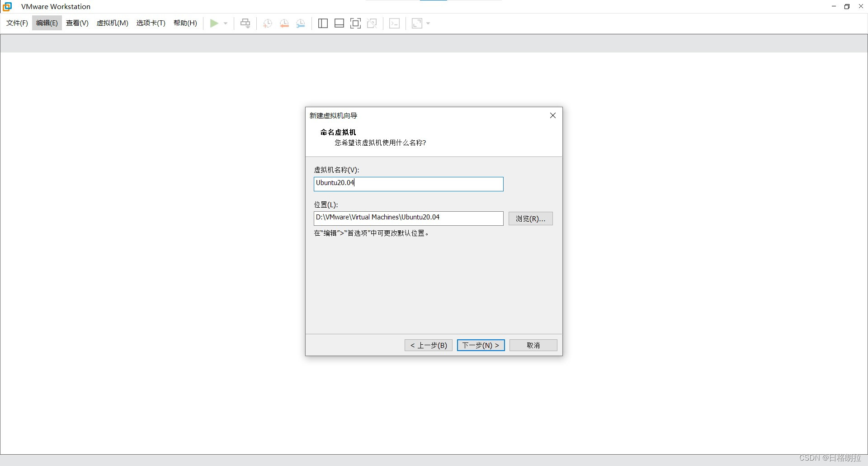Open the 文件(F) menu
This screenshot has width=868, height=466.
click(x=17, y=23)
